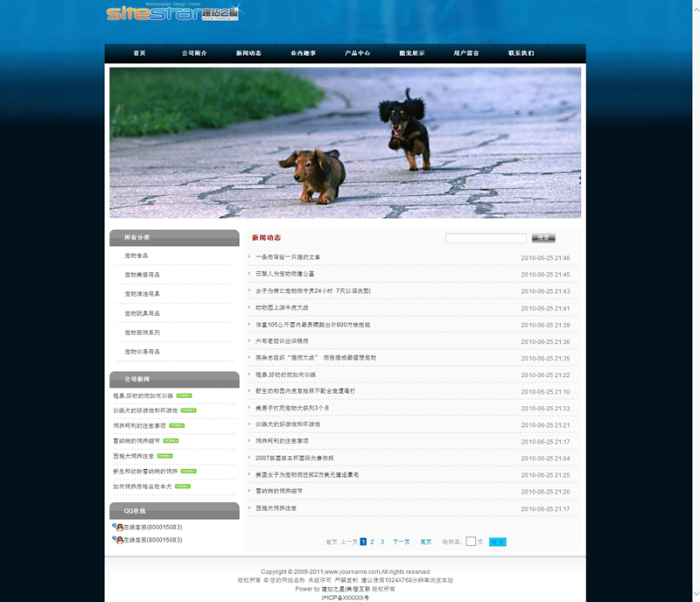Click the green MORE badge beside 如何饲养苏格兰牧羊犬
The image size is (700, 602).
coord(182,486)
